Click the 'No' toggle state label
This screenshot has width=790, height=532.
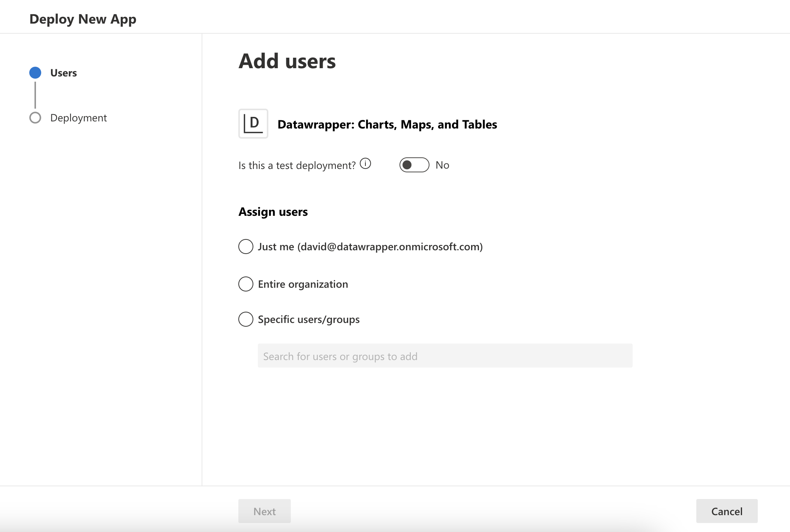click(442, 165)
